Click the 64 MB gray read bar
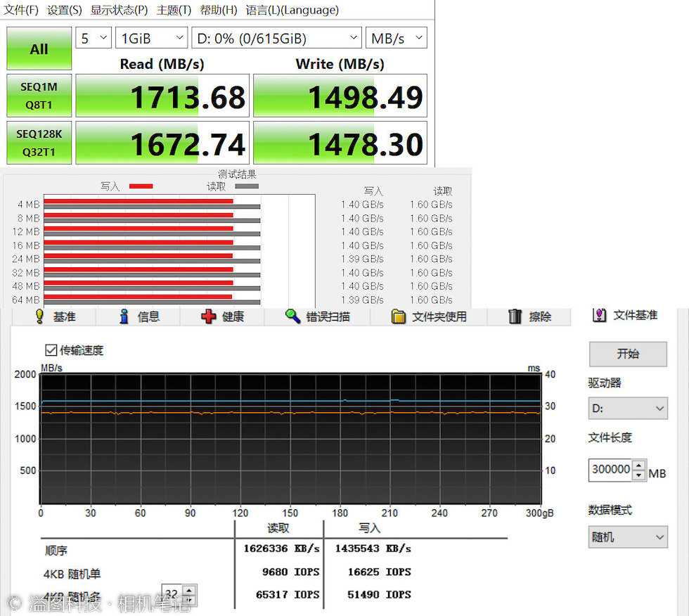689x616 pixels. click(x=152, y=302)
